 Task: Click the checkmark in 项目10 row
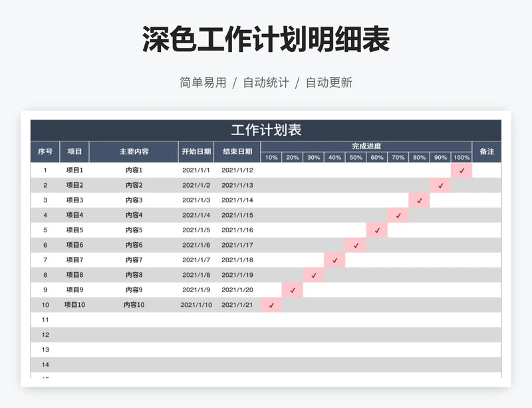pos(271,305)
